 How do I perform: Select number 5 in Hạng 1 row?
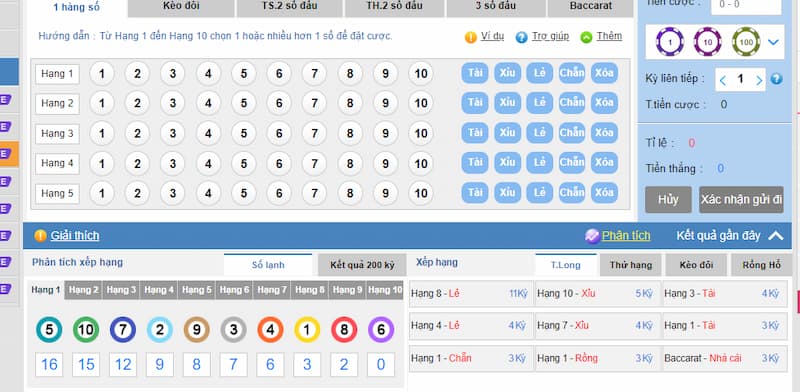coord(244,74)
